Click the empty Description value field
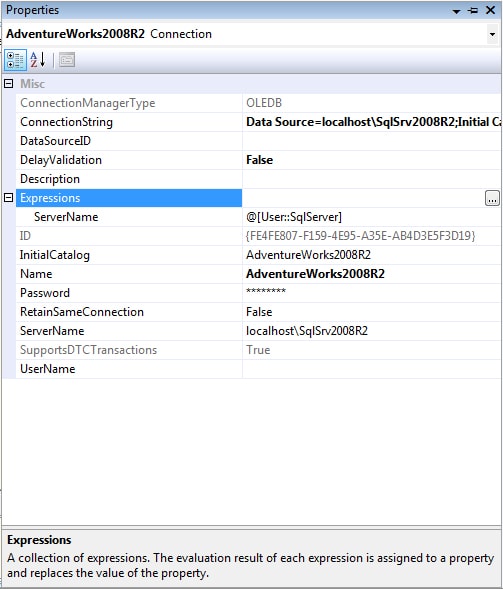 pyautogui.click(x=372, y=179)
